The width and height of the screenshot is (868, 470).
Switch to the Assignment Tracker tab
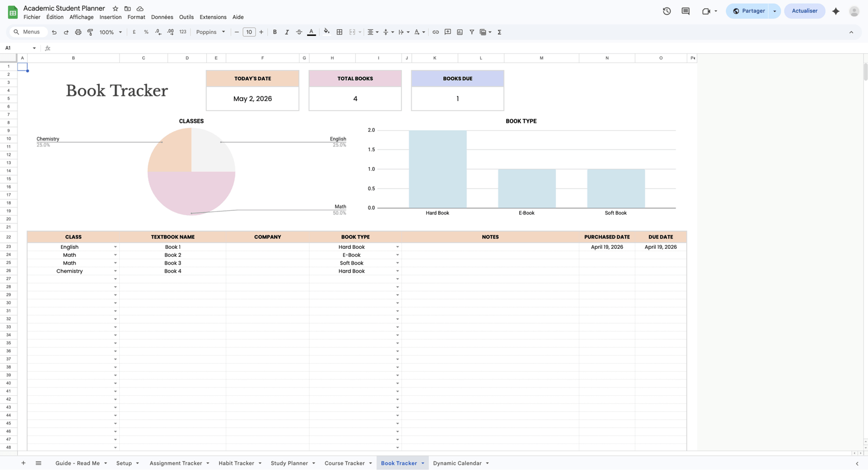click(176, 463)
